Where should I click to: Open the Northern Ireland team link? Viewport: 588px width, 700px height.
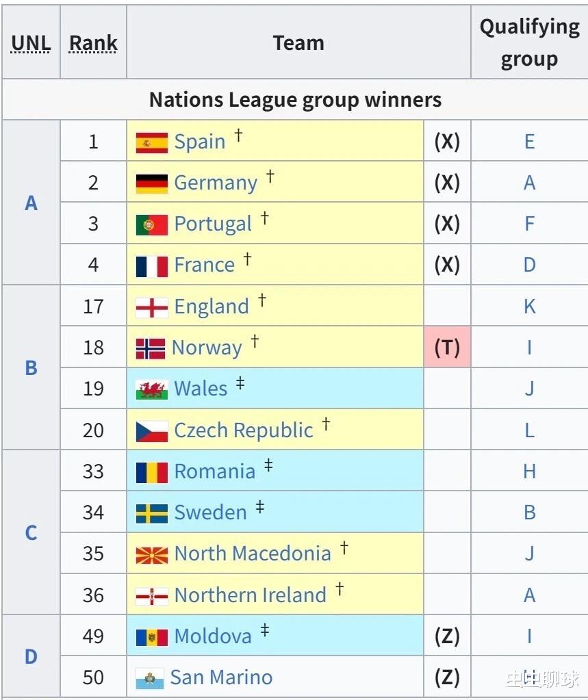[250, 595]
